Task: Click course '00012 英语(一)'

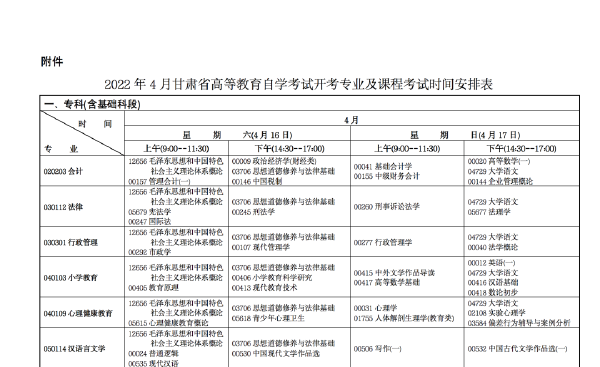Action: click(x=491, y=263)
